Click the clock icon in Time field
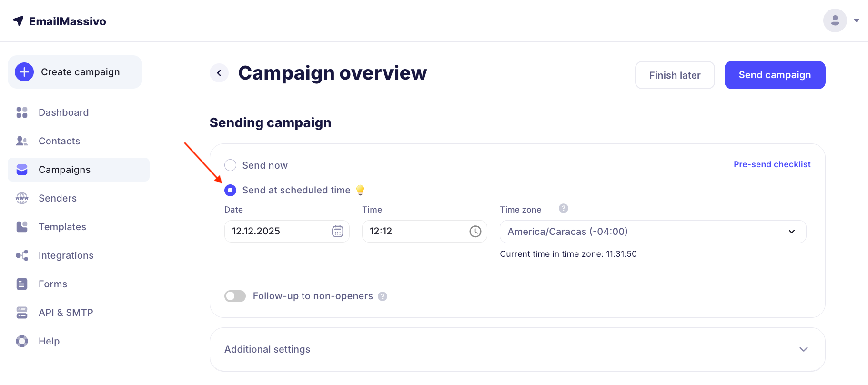Viewport: 868px width, 385px height. 475,231
